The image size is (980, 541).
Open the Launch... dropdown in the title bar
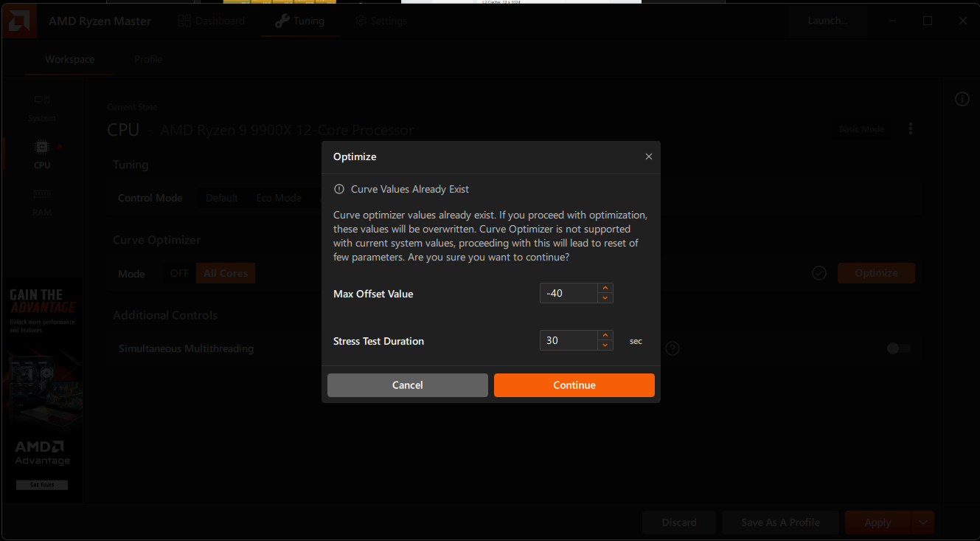coord(827,21)
